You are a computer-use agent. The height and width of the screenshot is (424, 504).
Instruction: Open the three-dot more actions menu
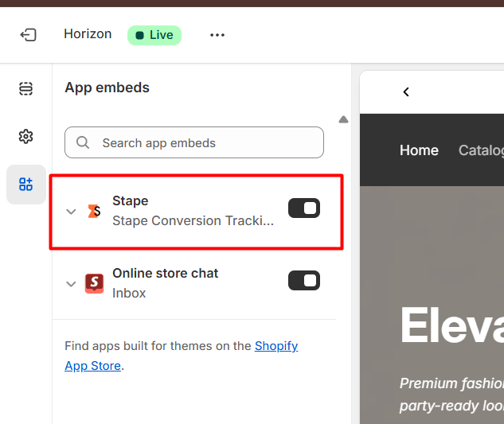tap(217, 35)
